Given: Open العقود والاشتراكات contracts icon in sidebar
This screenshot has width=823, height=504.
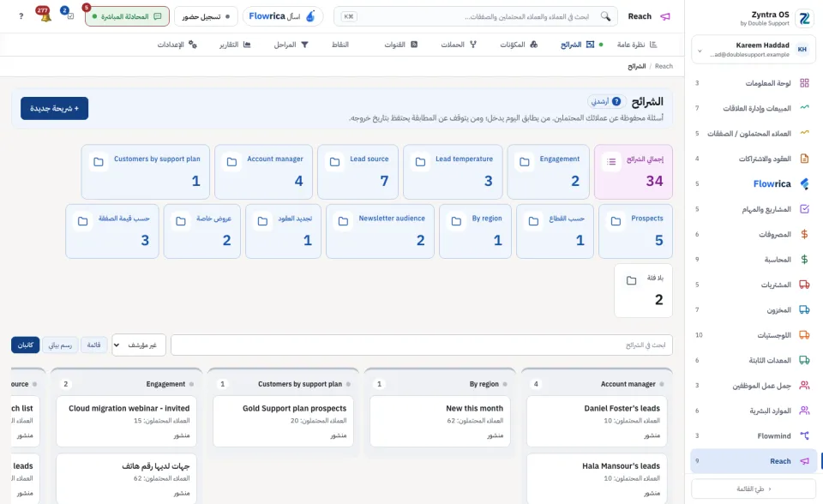Looking at the screenshot, I should pyautogui.click(x=804, y=159).
